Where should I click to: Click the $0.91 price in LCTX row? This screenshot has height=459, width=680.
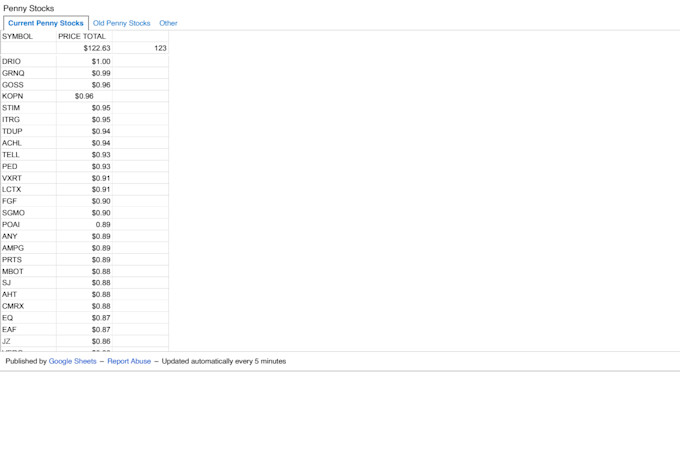click(x=84, y=190)
